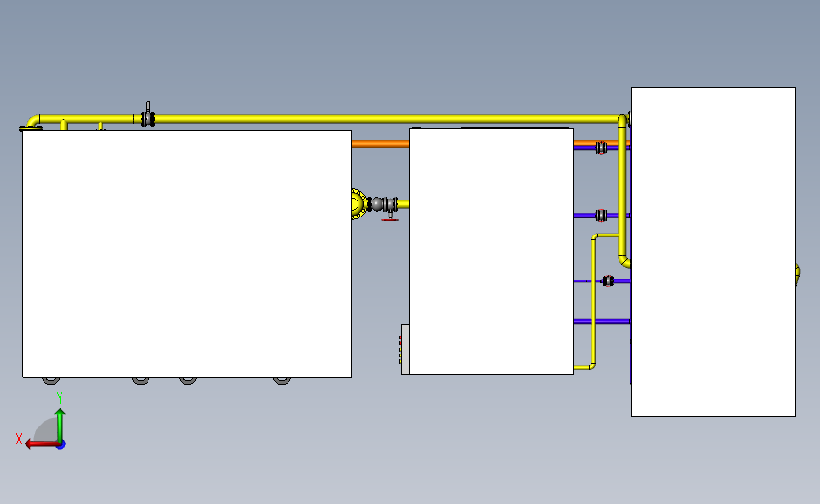Select the thick unvalved bottom blue pipe

(602, 321)
